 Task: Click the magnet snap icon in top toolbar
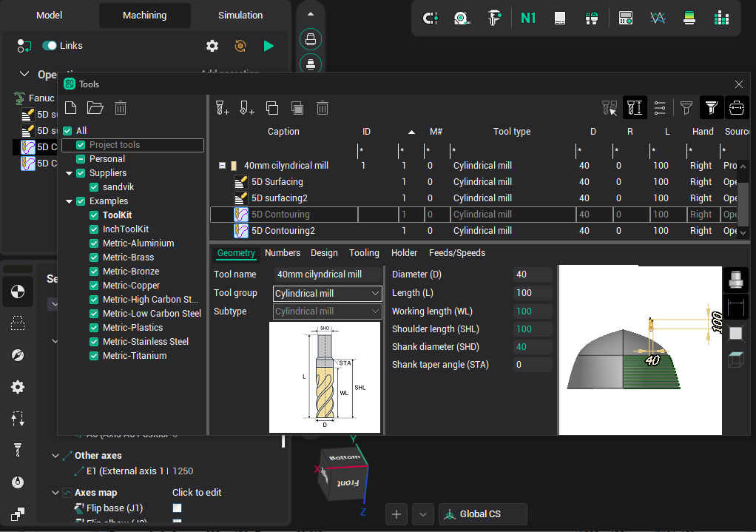(430, 18)
